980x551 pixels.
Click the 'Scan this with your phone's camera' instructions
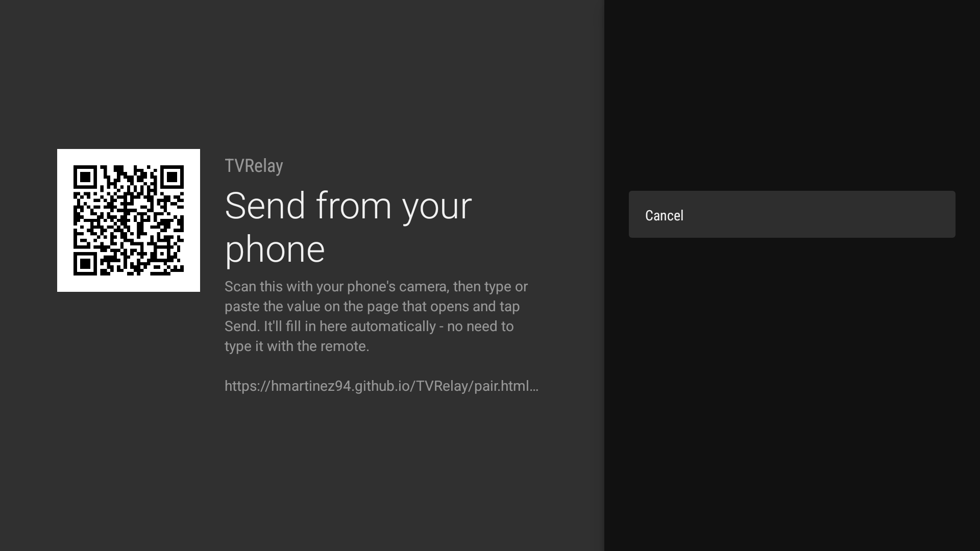376,316
